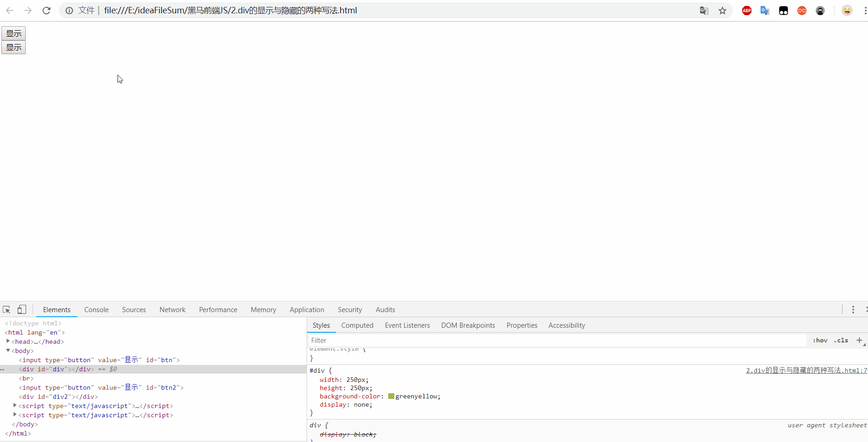The image size is (868, 442).
Task: Click the address bar URL
Action: coord(230,11)
